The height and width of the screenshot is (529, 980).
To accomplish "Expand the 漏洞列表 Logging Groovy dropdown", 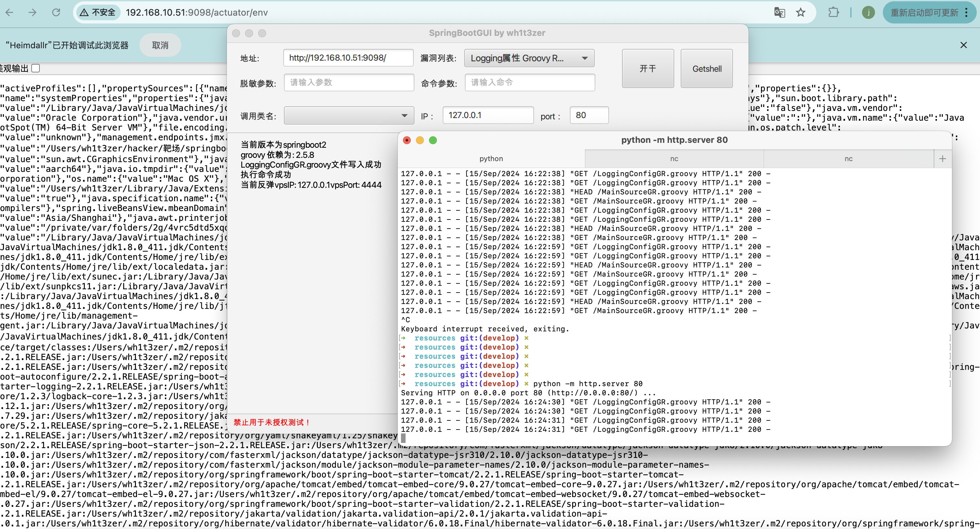I will point(529,58).
